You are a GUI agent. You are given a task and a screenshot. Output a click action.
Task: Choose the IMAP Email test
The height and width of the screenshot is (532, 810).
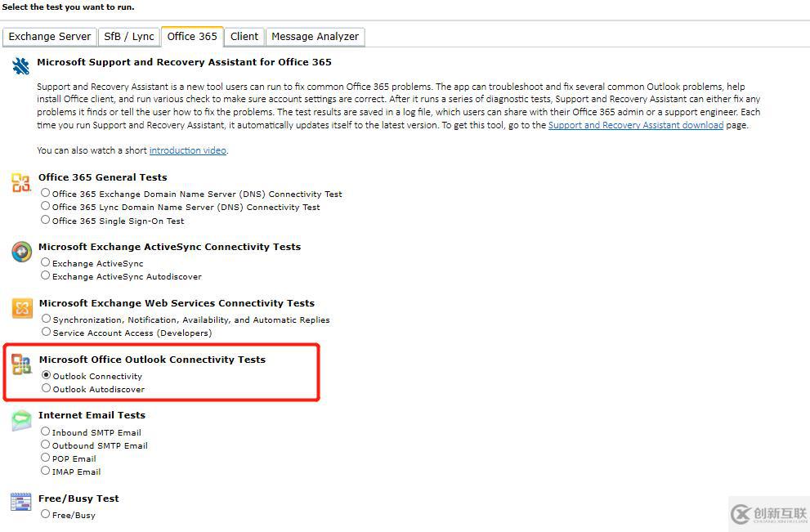point(46,471)
